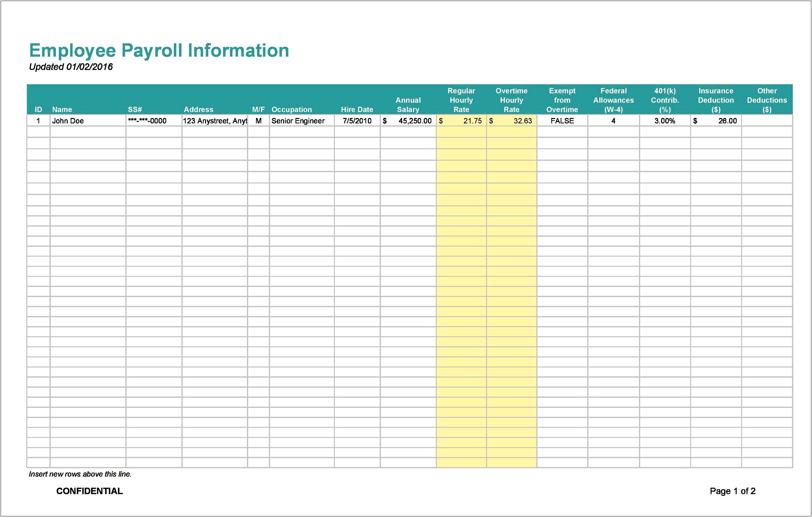
Task: Select the federal allowances cell showing 4
Action: point(614,121)
